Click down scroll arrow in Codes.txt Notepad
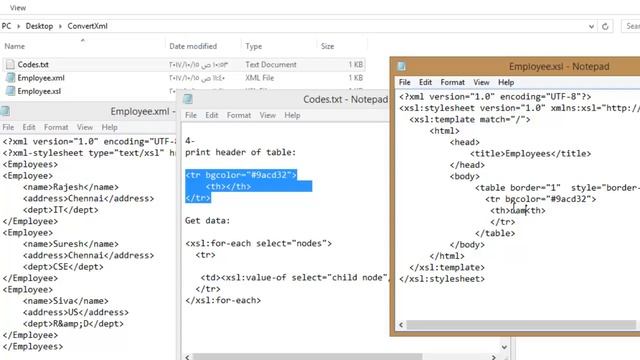This screenshot has height=360, width=640. pos(504,347)
